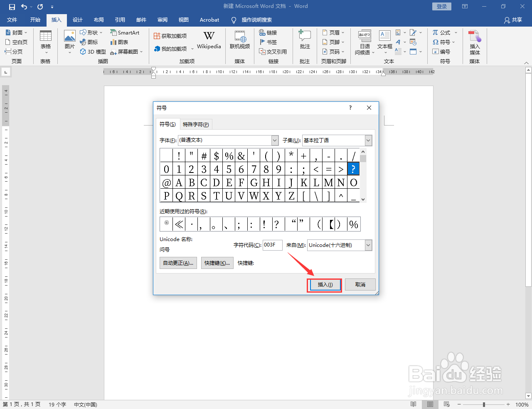The width and height of the screenshot is (532, 409).
Task: Open Shortcut Key (快捷键) settings
Action: (217, 263)
